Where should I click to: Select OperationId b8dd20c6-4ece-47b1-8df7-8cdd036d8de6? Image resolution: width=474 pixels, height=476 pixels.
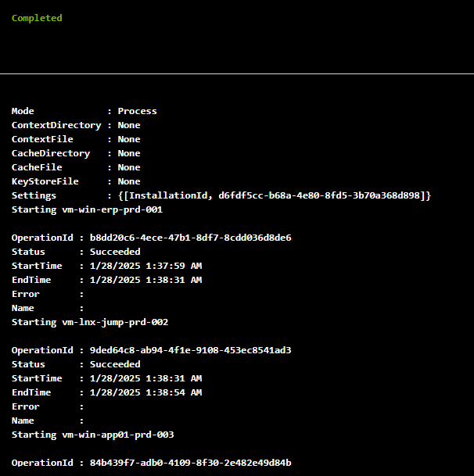point(190,238)
